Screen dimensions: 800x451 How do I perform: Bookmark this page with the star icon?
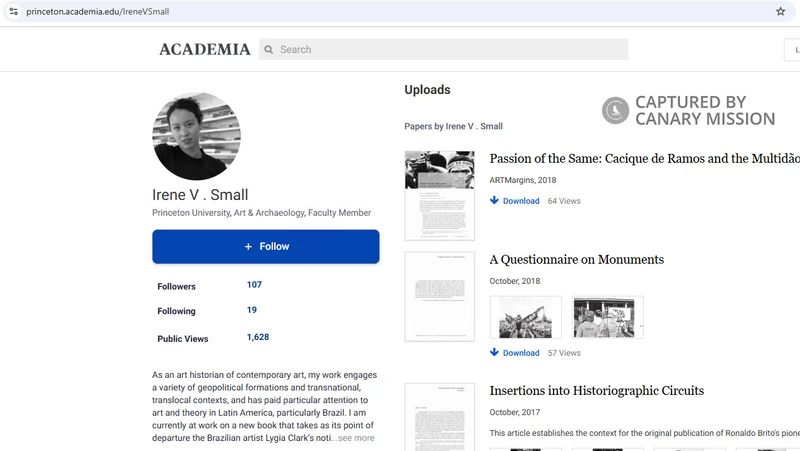780,11
